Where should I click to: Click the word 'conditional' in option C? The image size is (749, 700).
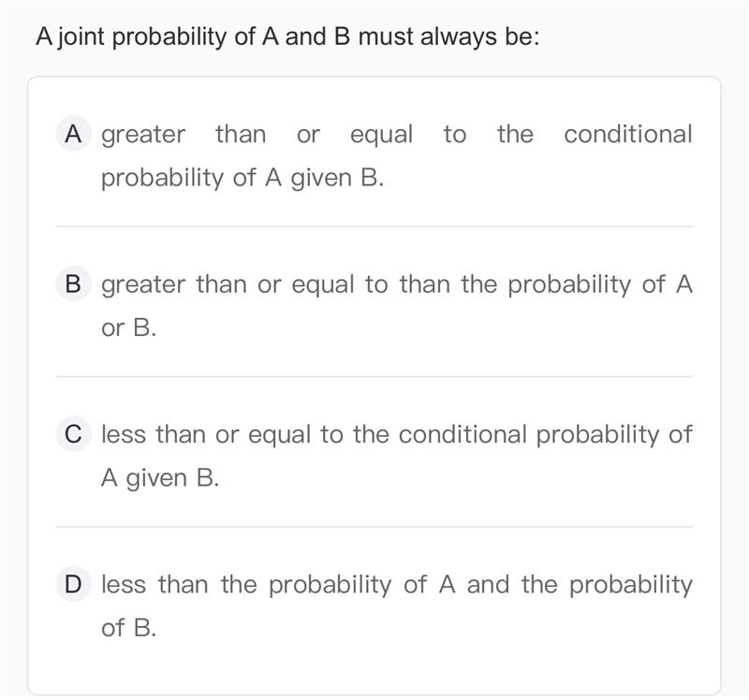pos(463,434)
